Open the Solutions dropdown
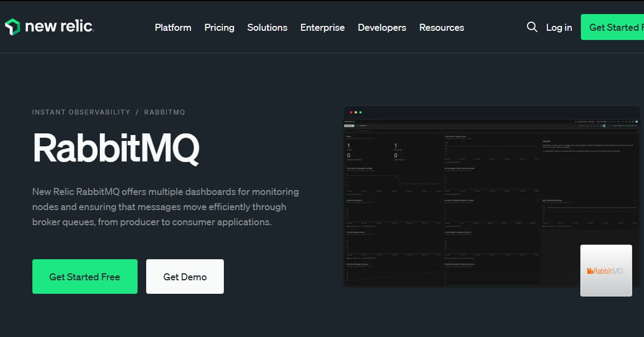Viewport: 644px width, 337px height. (267, 28)
